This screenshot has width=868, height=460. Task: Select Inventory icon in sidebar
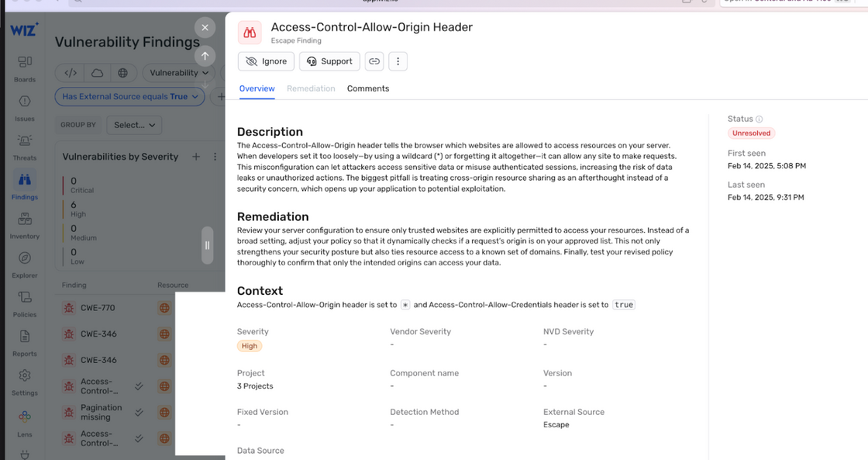24,226
